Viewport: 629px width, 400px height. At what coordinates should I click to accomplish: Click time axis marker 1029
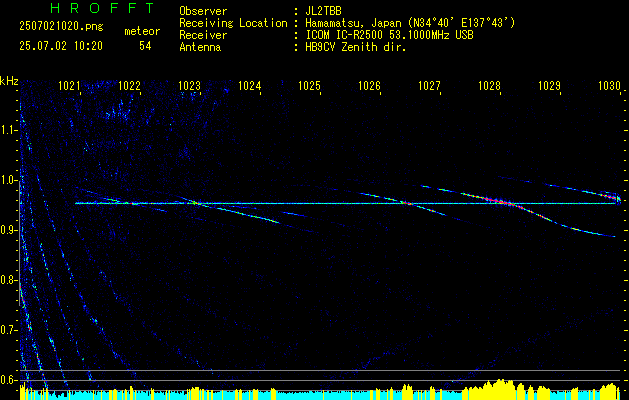point(549,85)
